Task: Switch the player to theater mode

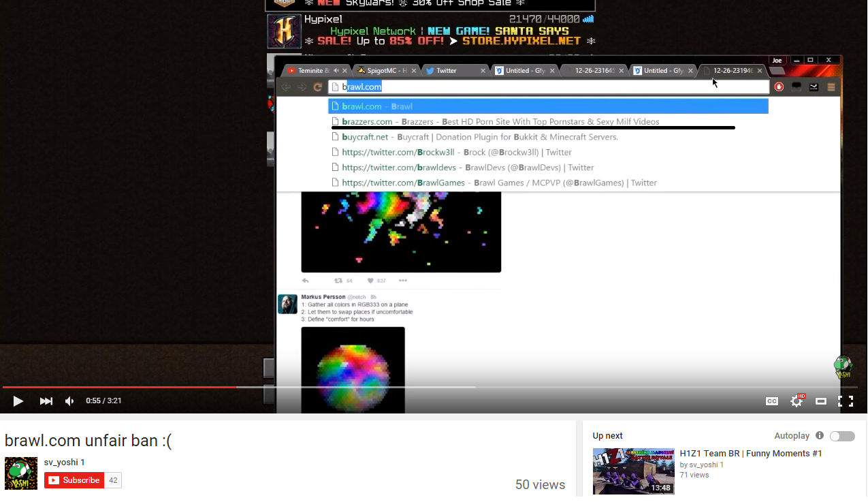Action: 821,401
